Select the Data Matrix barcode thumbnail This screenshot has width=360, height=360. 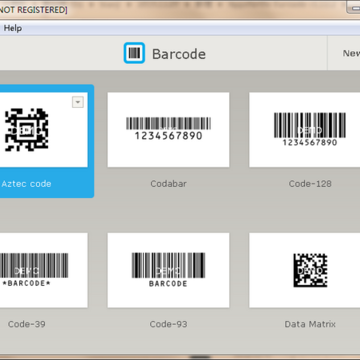coord(305,270)
